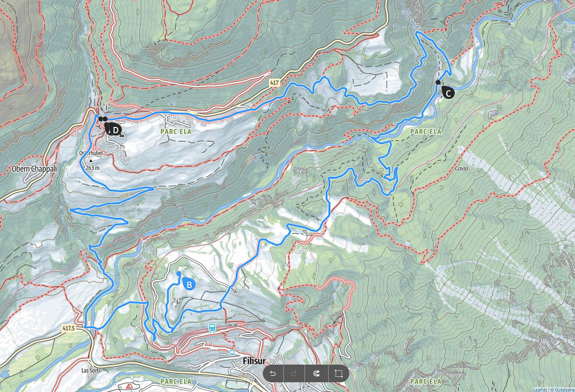This screenshot has width=575, height=392.
Task: Click the greyed-out redo arrow
Action: point(294,373)
